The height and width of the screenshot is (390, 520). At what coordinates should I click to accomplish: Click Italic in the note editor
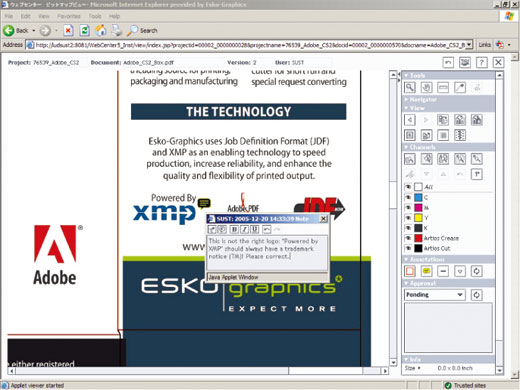point(245,229)
